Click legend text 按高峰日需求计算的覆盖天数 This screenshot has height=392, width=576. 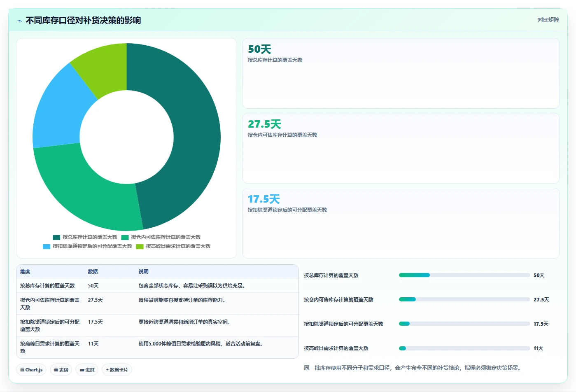tap(178, 246)
